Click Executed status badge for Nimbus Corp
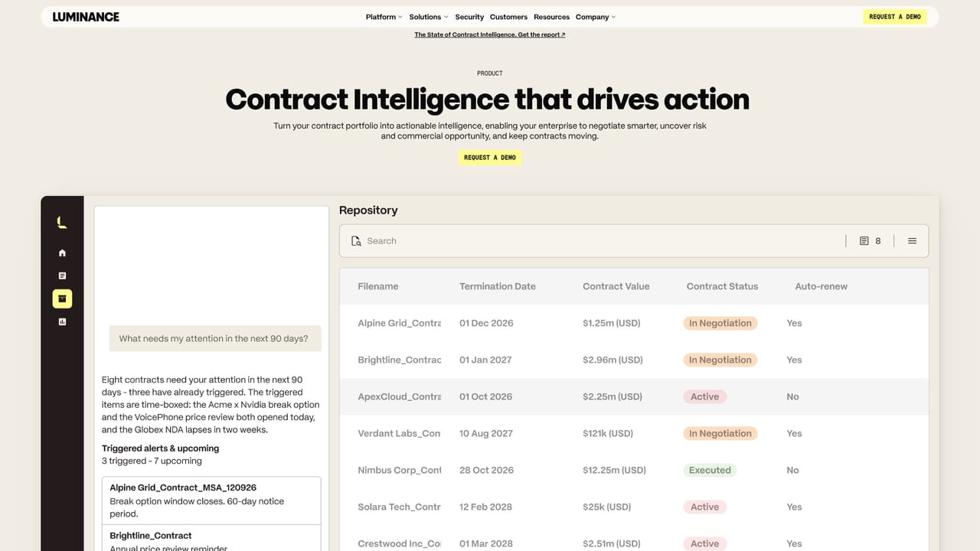Viewport: 980px width, 551px height. [710, 470]
